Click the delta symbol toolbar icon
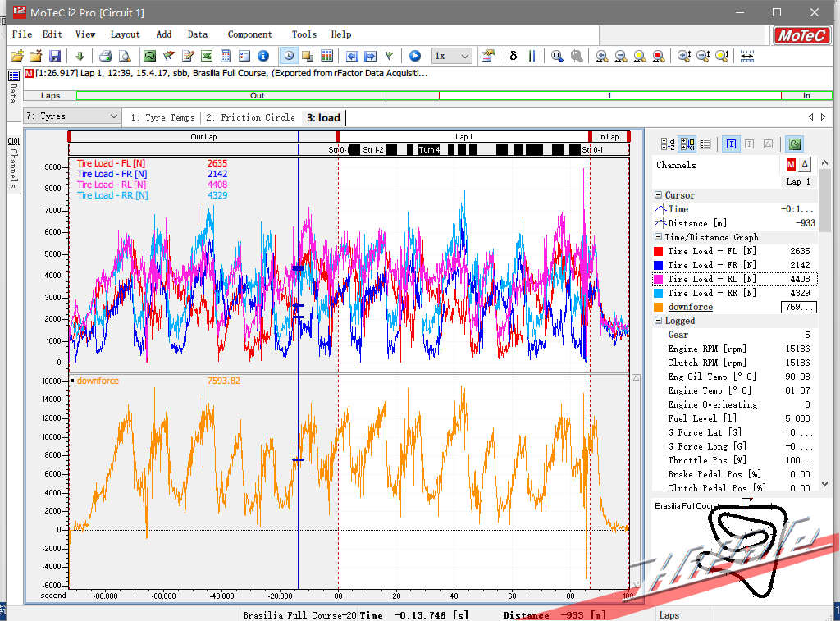 coord(514,56)
